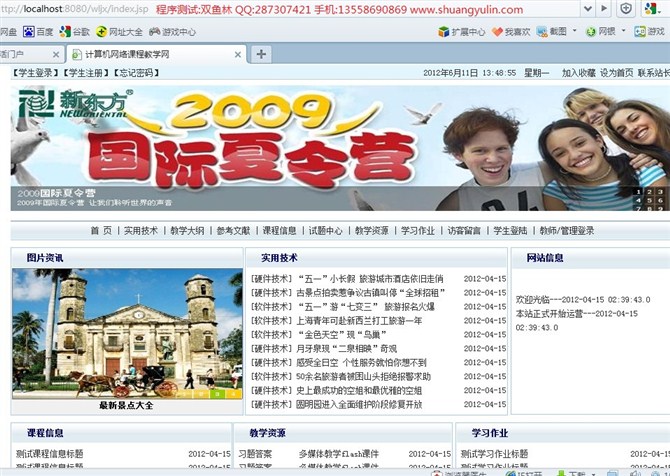670x476 pixels.
Task: Expand the 网银 dropdown arrow
Action: coord(623,31)
